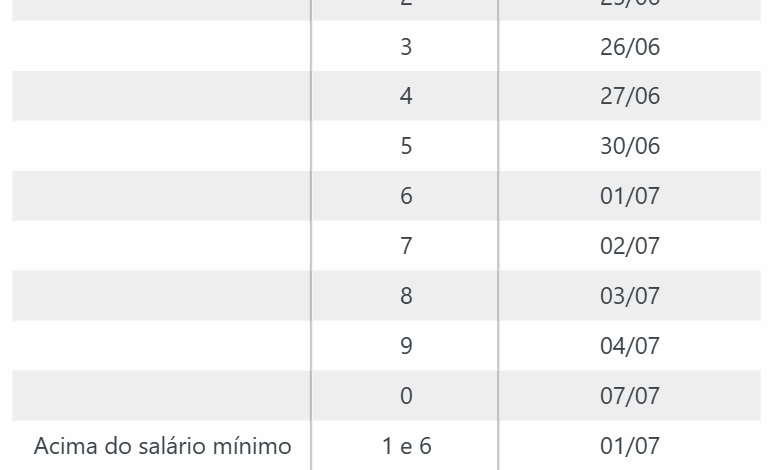Select the 04/07 date cell
This screenshot has width=773, height=470.
point(630,346)
